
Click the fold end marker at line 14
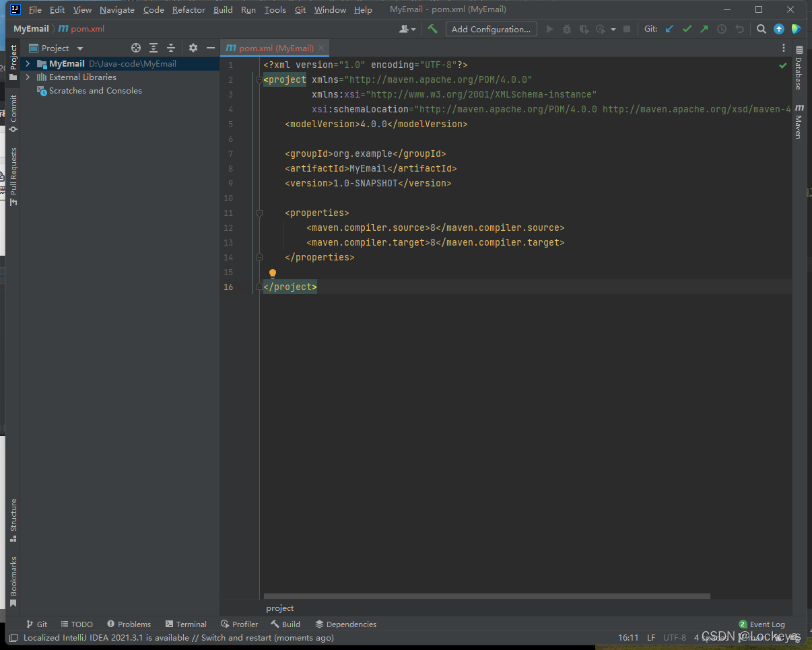pos(259,258)
